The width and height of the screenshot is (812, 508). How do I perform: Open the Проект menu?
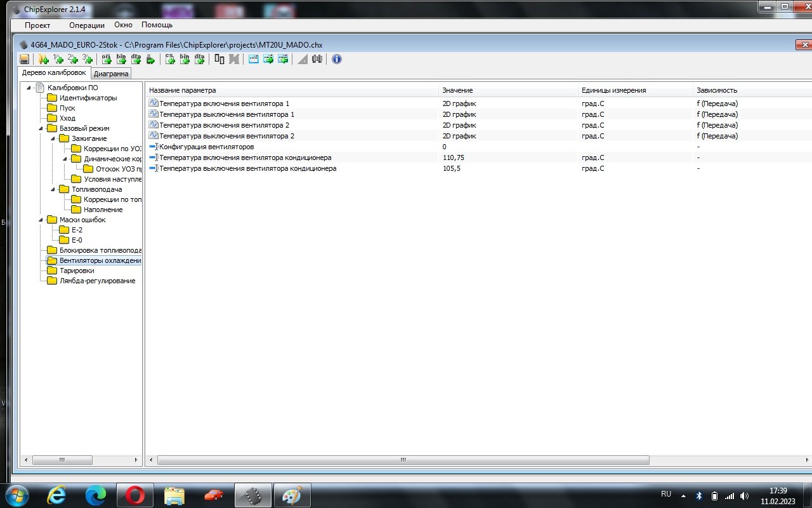click(x=37, y=25)
